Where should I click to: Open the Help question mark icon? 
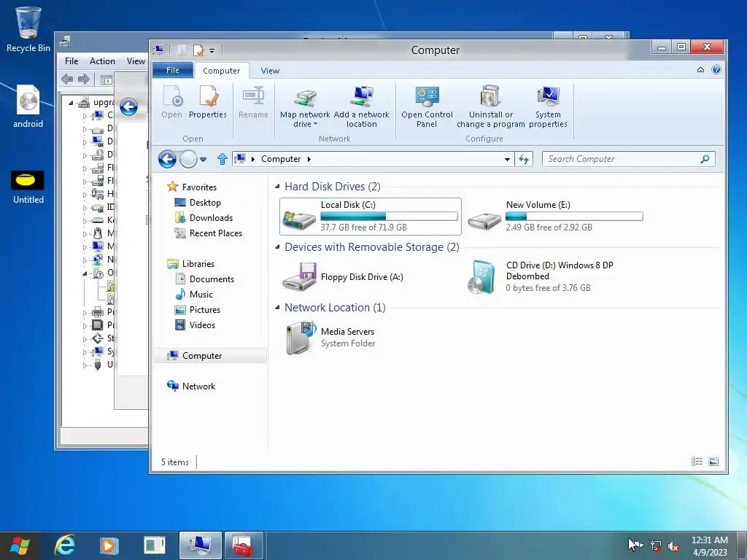coord(716,69)
